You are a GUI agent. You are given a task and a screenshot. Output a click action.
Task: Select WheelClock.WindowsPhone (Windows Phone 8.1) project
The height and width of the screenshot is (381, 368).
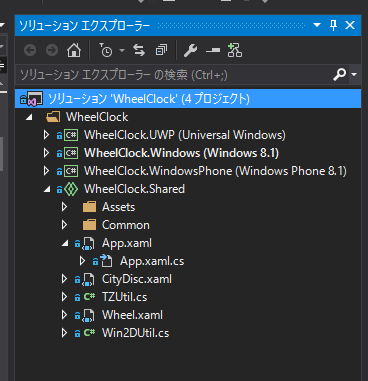point(215,171)
